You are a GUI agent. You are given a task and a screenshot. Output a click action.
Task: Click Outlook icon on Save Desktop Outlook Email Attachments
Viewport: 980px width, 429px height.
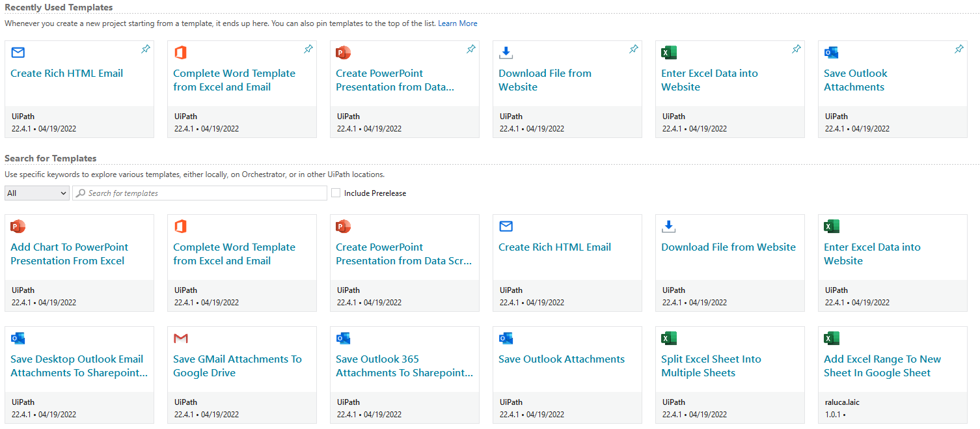18,339
